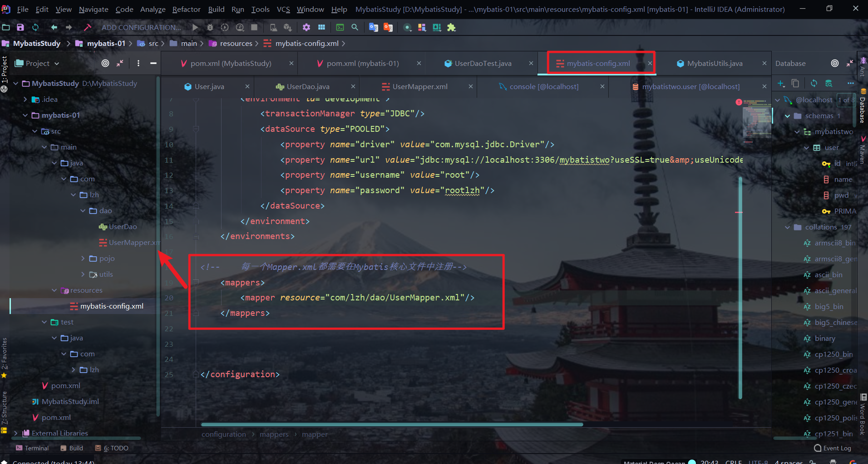This screenshot has height=464, width=868.
Task: Open the database query console icon
Action: pos(829,83)
